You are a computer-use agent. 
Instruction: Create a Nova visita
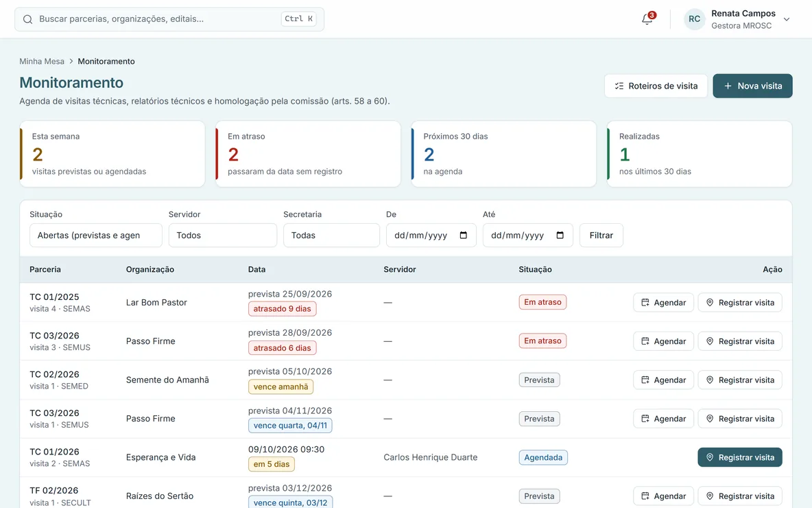(752, 86)
